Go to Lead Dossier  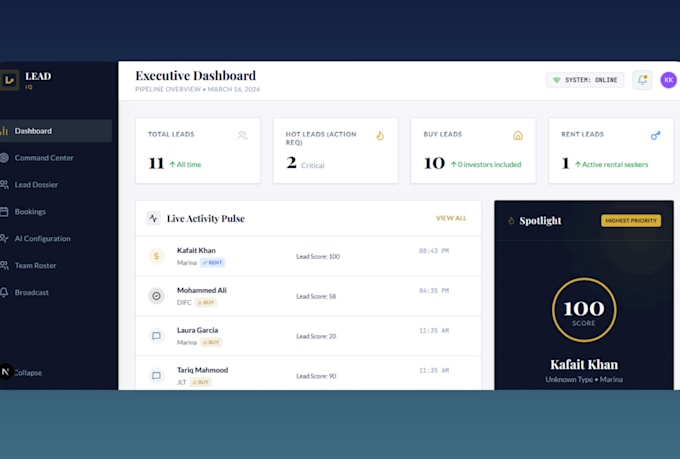click(36, 185)
